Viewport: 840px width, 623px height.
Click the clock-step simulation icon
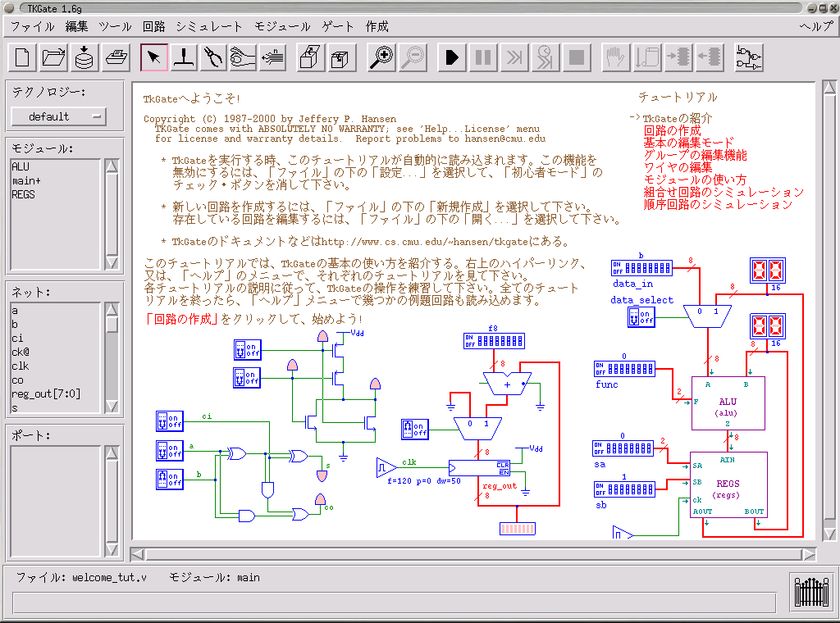pyautogui.click(x=546, y=57)
